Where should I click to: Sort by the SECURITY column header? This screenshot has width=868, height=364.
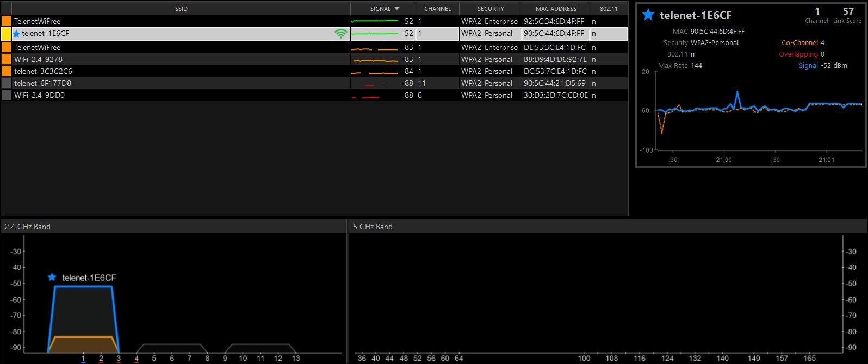491,9
